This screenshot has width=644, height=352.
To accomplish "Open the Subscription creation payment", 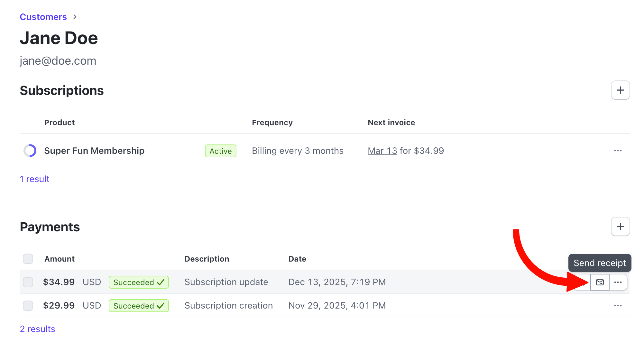I will click(x=228, y=306).
